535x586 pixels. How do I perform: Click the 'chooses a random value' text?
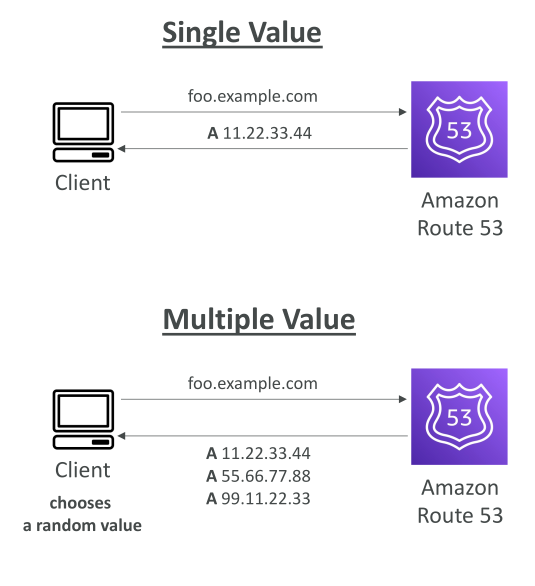[82, 514]
